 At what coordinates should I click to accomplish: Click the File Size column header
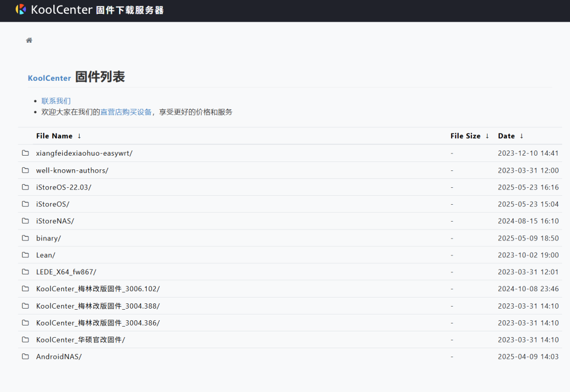pyautogui.click(x=465, y=136)
